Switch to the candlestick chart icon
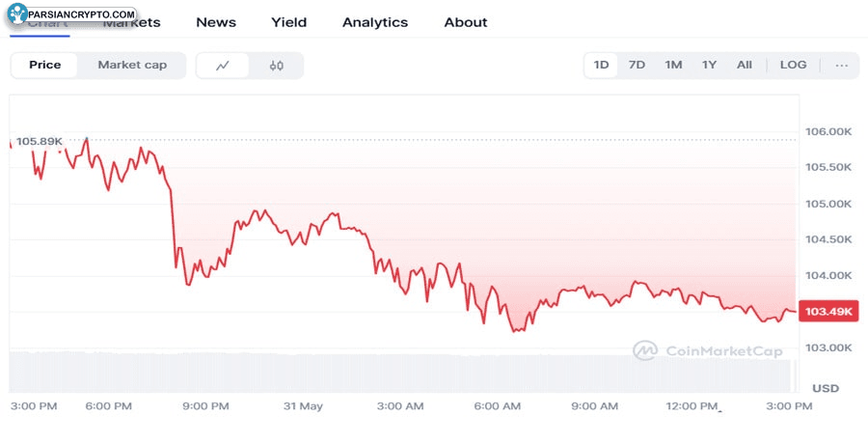868x444 pixels. [277, 66]
